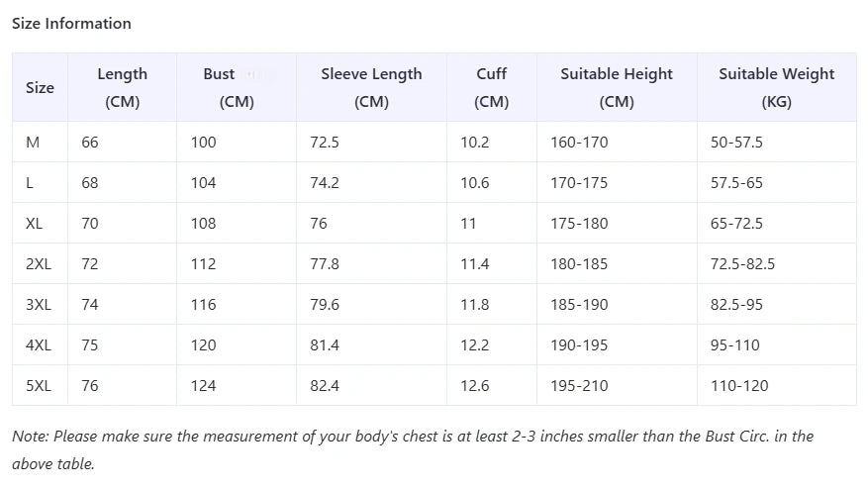
Task: Select the Suitable Height (CM) header
Action: pyautogui.click(x=617, y=87)
